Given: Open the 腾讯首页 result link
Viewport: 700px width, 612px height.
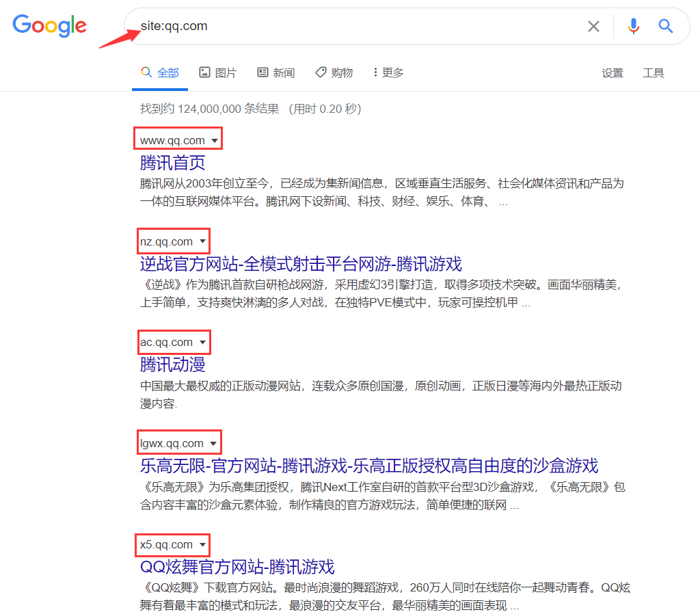Looking at the screenshot, I should [173, 163].
